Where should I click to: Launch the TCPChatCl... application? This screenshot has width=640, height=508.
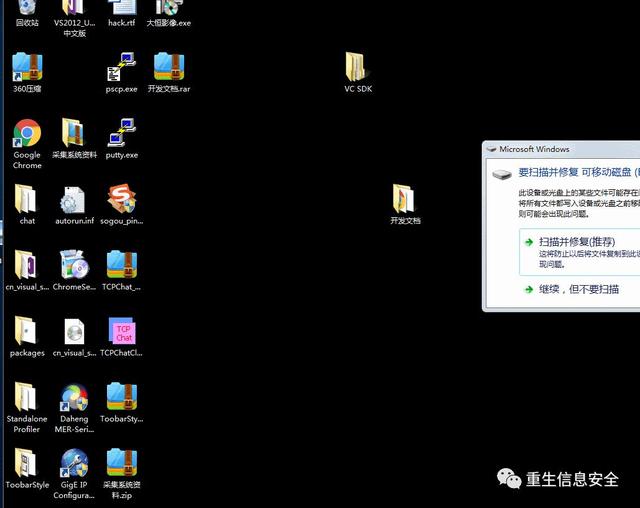click(x=122, y=337)
